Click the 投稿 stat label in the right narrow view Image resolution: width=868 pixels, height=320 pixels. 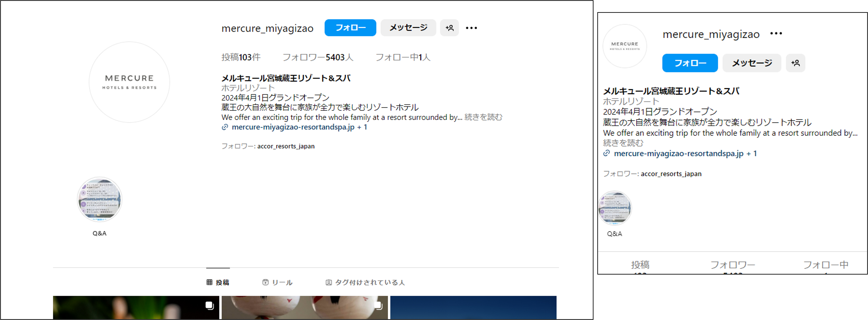(640, 265)
